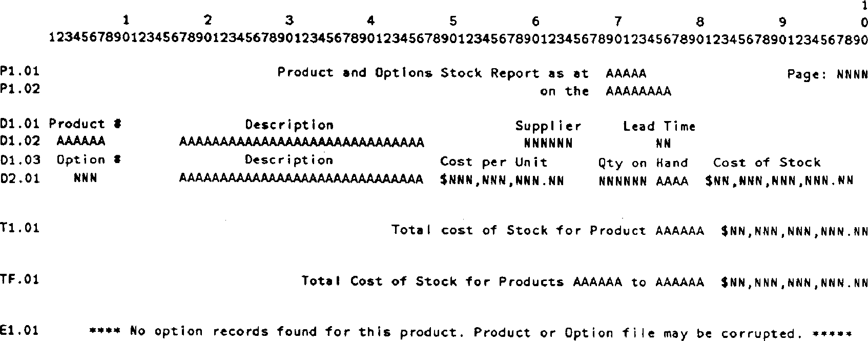Viewport: 868px width, 341px height.
Task: Select the D1.02 line label
Action: 20,141
